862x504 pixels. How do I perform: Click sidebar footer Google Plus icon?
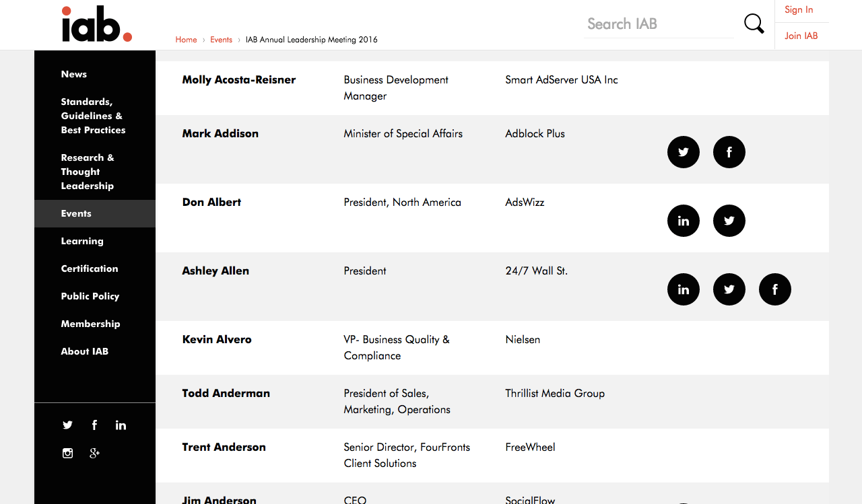[x=94, y=453]
